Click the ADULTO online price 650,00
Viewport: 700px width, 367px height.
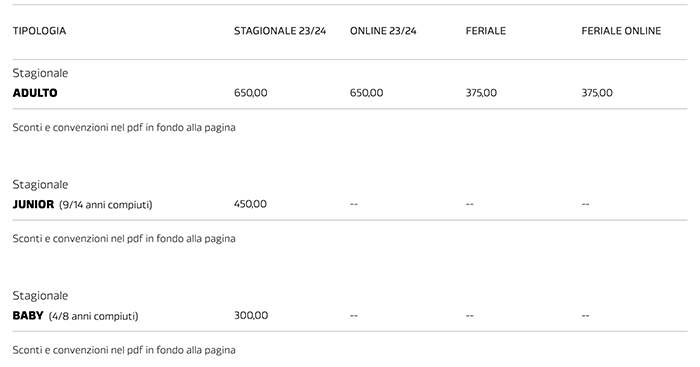click(x=367, y=93)
